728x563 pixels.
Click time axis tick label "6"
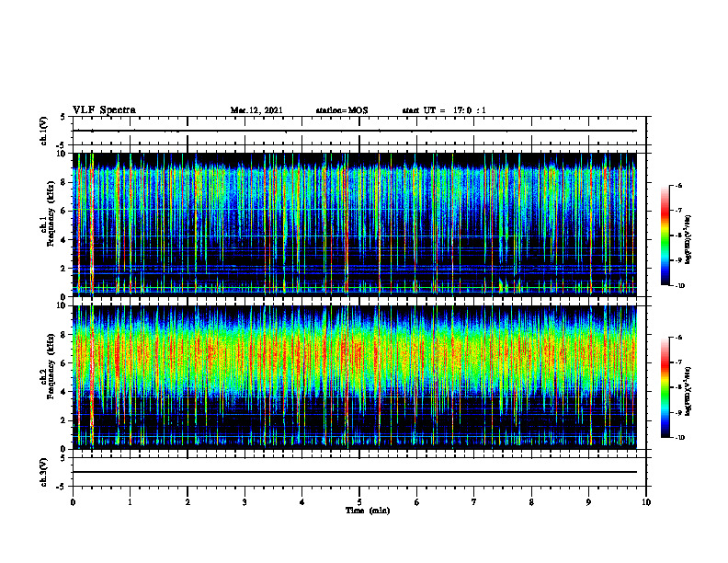pyautogui.click(x=417, y=502)
